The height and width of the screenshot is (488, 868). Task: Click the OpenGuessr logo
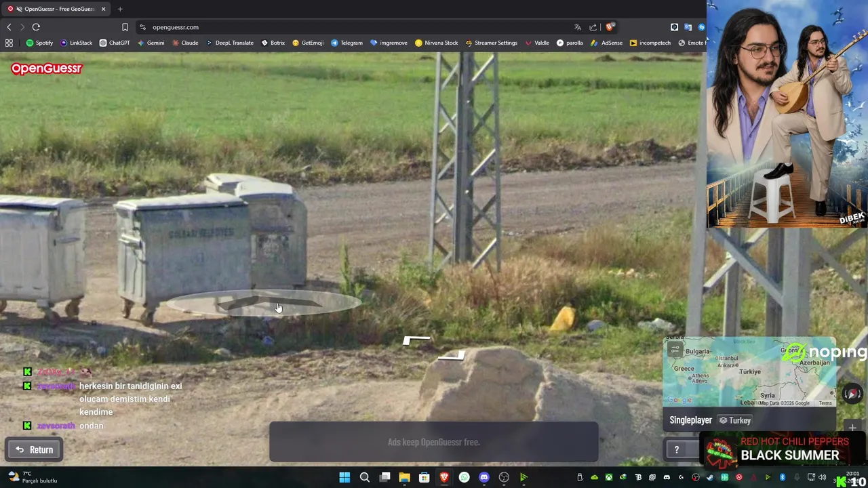[x=46, y=68]
